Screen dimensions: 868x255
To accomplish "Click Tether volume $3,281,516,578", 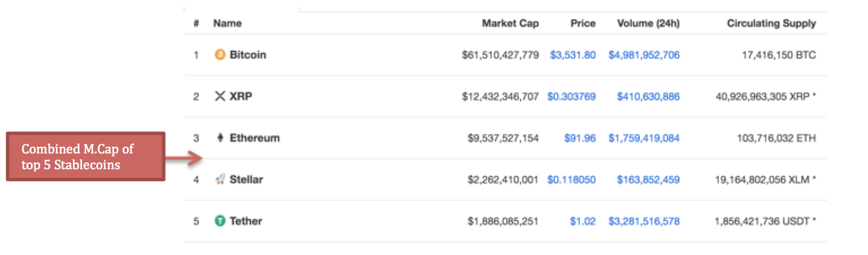I will [644, 221].
